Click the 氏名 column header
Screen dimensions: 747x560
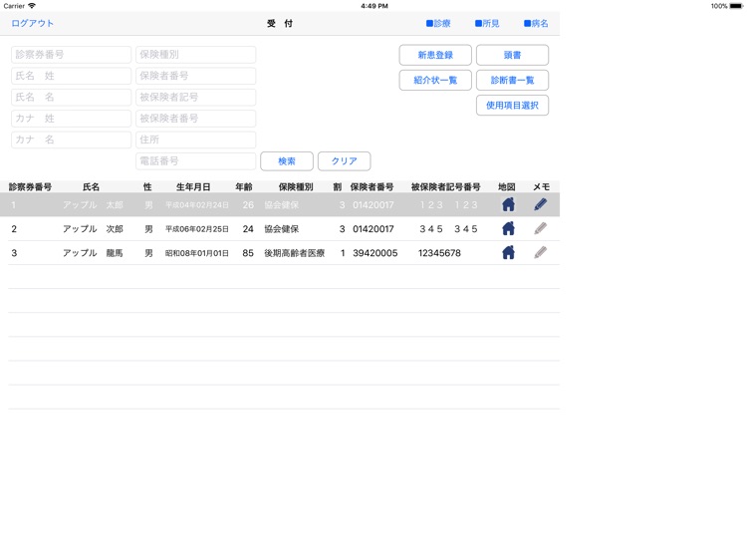click(91, 186)
